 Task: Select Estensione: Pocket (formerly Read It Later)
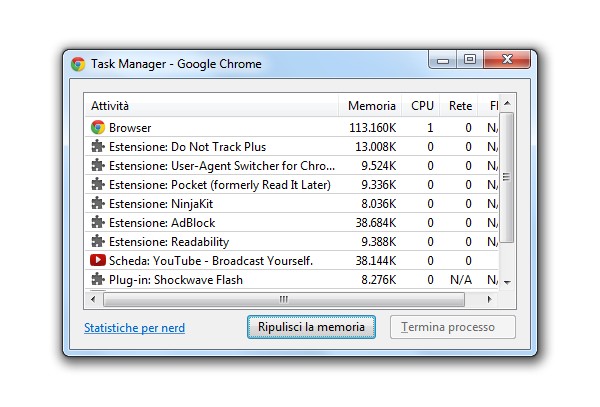pyautogui.click(x=292, y=185)
